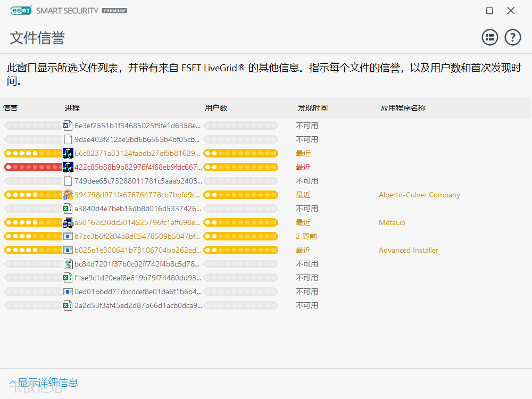Sort by 应用程序名称 column header

pos(403,108)
